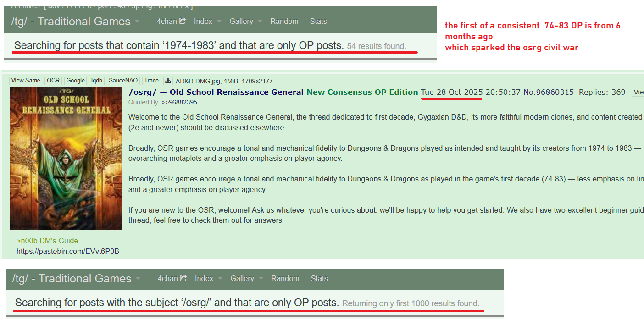Click the '1709x2177' image dimensions text
Screen dimensions: 644x319
pos(257,81)
